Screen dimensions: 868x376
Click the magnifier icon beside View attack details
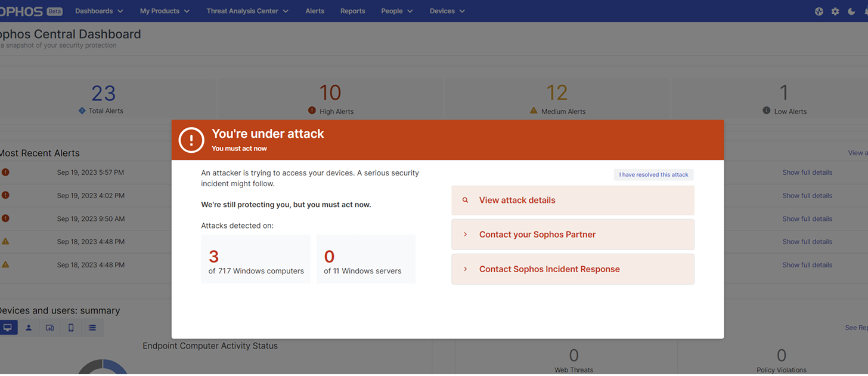point(466,201)
